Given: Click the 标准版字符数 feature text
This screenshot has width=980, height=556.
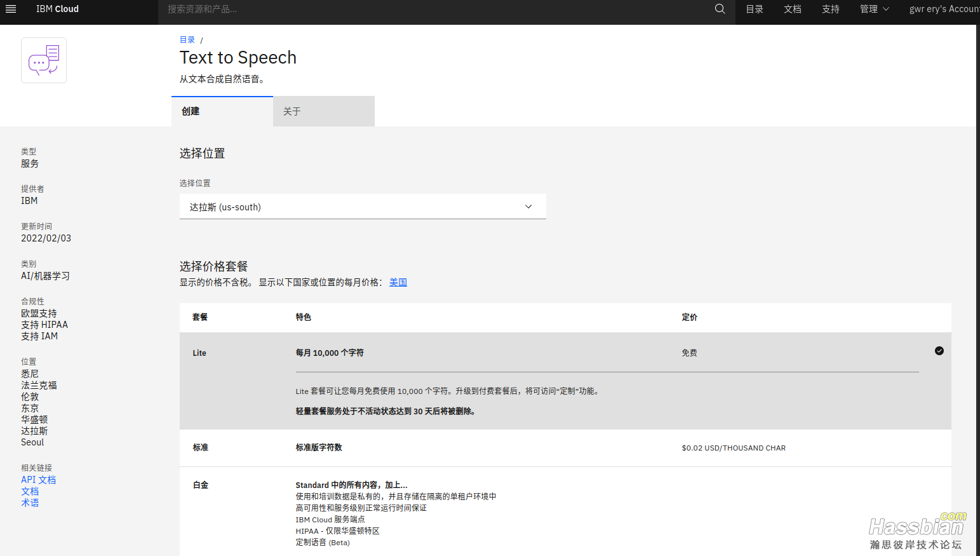Looking at the screenshot, I should [319, 447].
